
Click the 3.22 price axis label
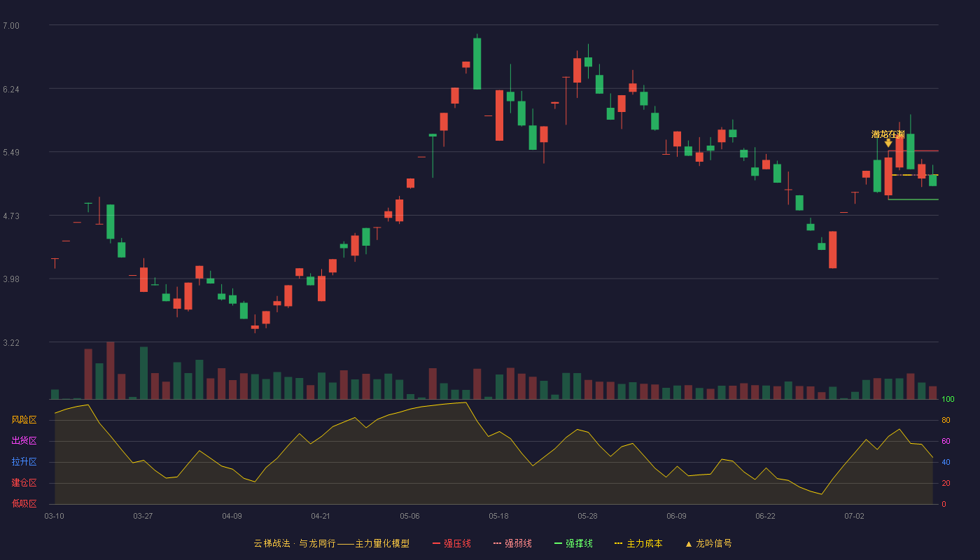[11, 343]
